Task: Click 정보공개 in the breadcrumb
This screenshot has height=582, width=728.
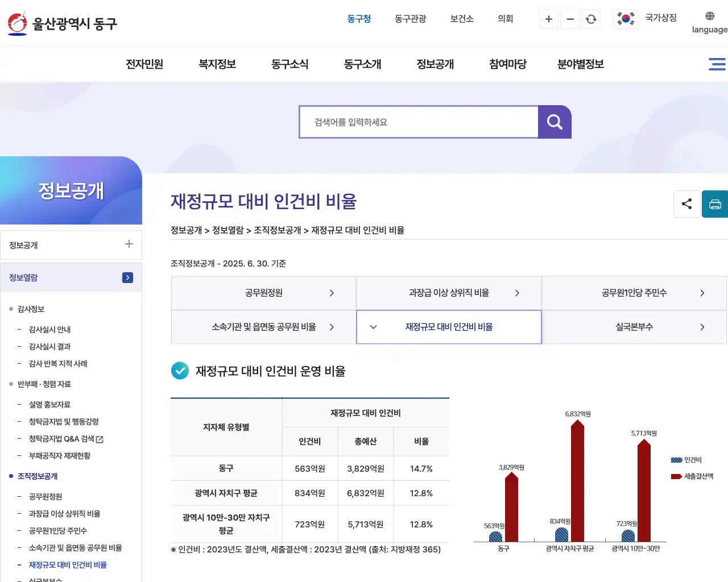Action: 186,230
